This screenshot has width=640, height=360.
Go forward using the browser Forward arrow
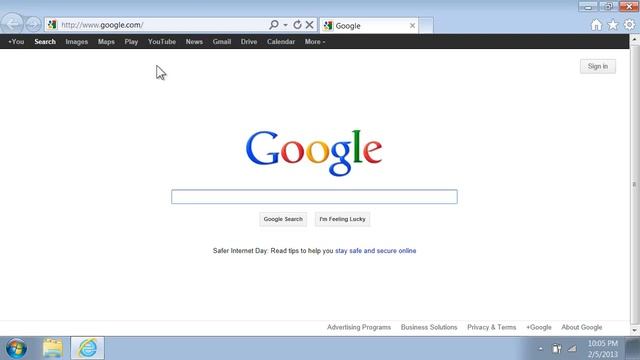(x=33, y=24)
